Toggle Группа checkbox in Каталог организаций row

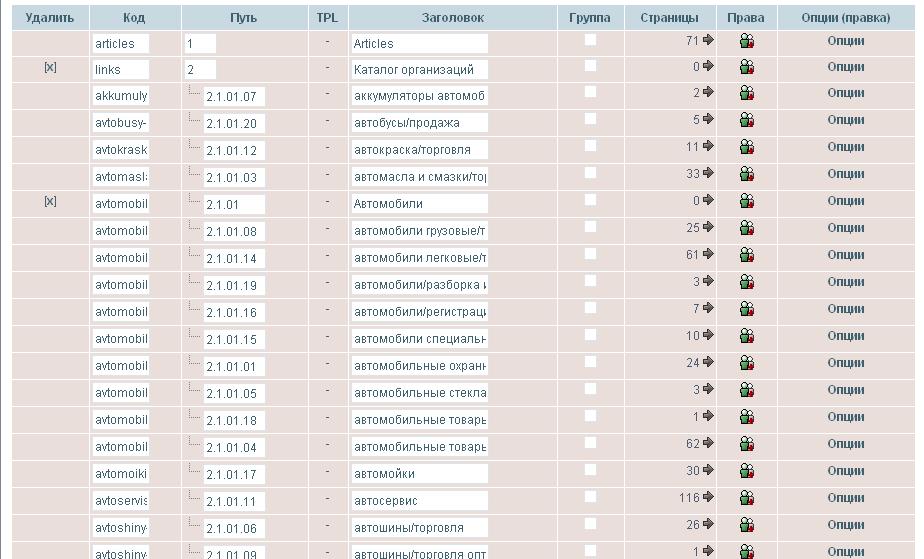point(590,66)
